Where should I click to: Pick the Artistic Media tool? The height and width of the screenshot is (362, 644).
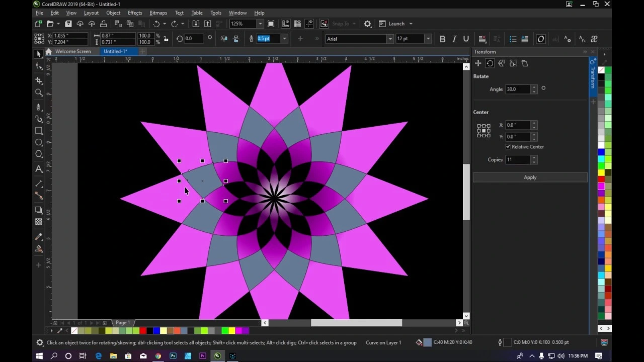(x=39, y=119)
